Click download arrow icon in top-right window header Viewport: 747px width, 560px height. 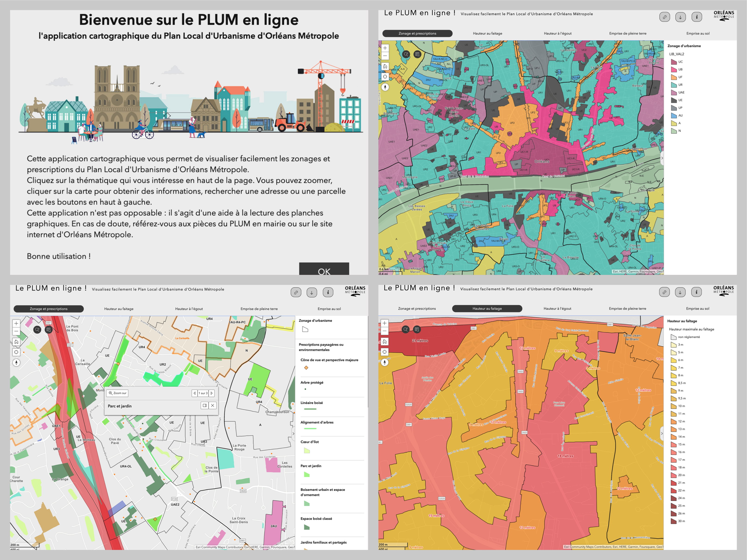[680, 17]
